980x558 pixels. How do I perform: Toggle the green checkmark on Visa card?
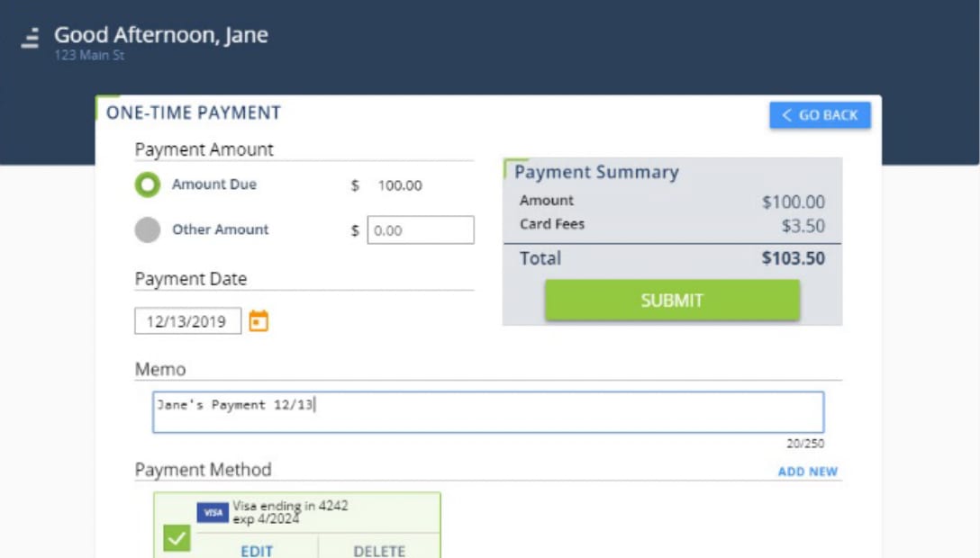pyautogui.click(x=177, y=537)
